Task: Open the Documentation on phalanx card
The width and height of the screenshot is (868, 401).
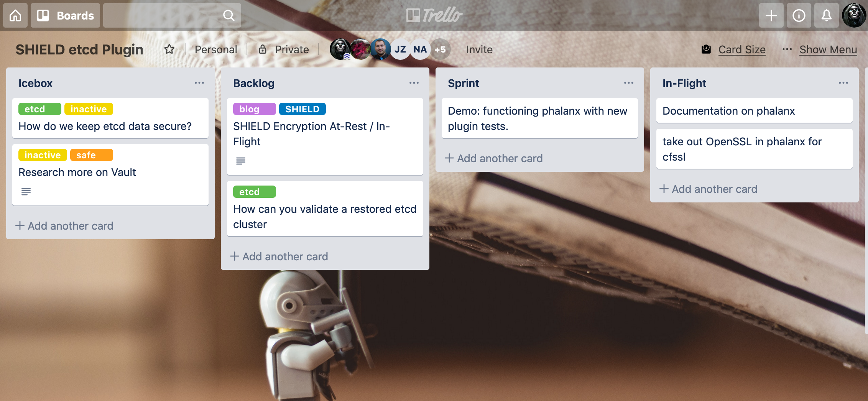Action: pos(754,111)
